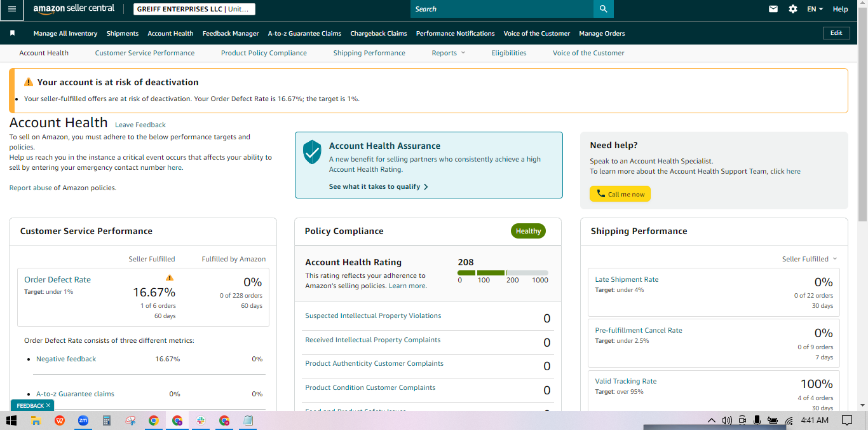
Task: Switch to the Account Health sub-tab
Action: click(44, 53)
